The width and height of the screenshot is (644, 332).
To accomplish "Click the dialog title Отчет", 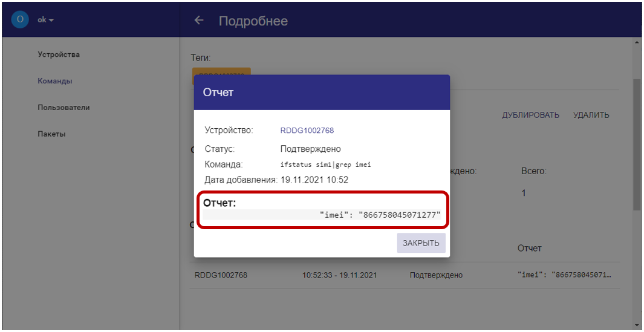I will (x=218, y=93).
